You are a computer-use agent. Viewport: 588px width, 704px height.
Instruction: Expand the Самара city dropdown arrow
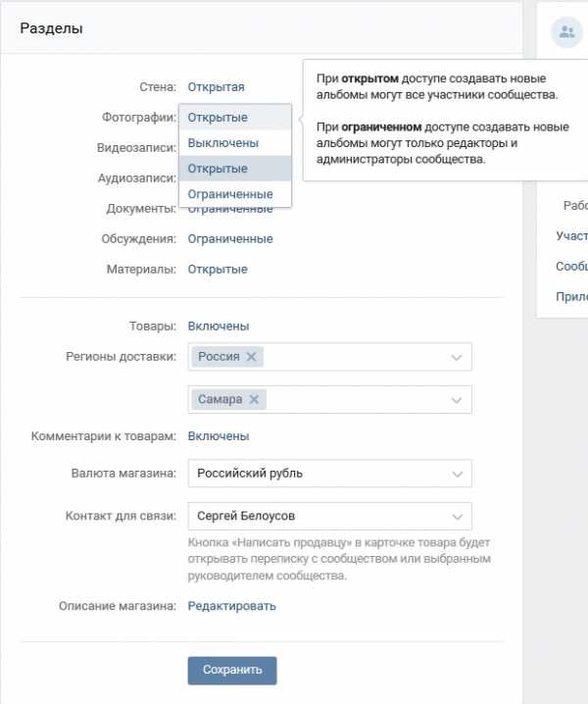(x=457, y=400)
